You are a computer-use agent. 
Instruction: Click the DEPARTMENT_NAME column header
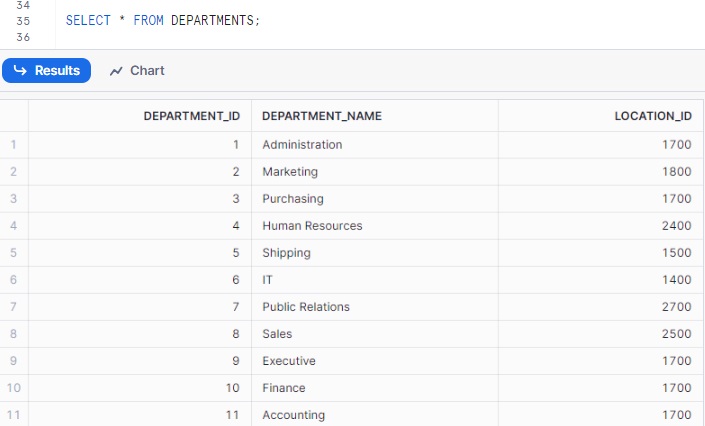pos(321,116)
